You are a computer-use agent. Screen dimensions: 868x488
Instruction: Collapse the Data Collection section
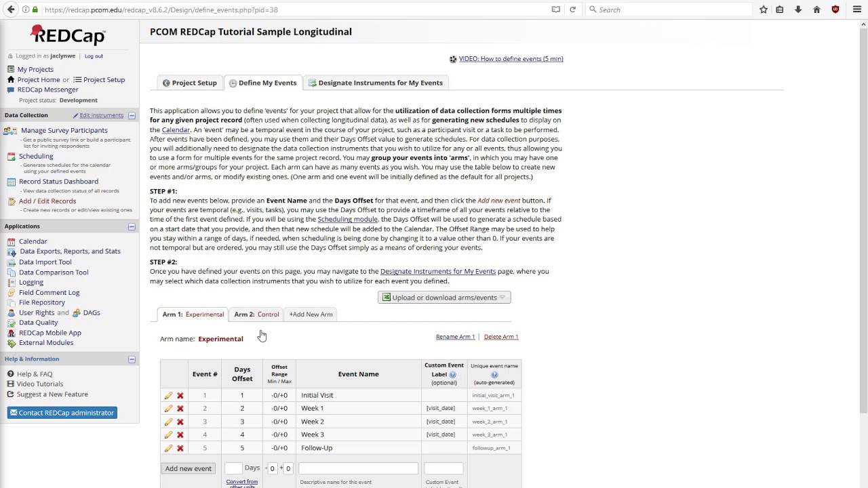tap(132, 116)
